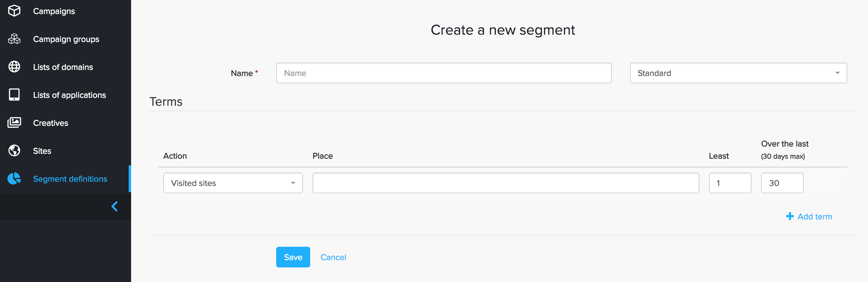
Task: Click the Sites earth icon
Action: [x=14, y=150]
